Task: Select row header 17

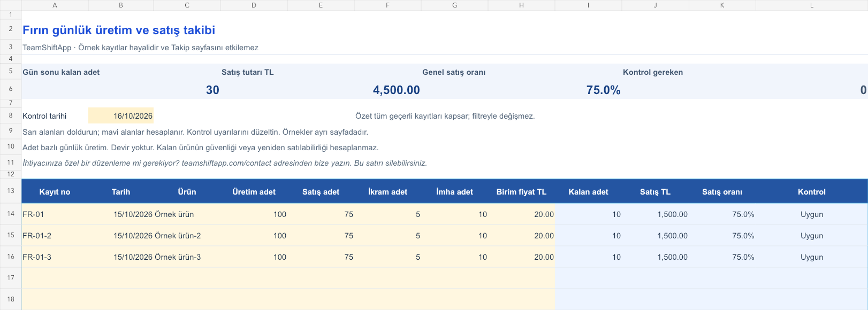Action: (x=11, y=278)
